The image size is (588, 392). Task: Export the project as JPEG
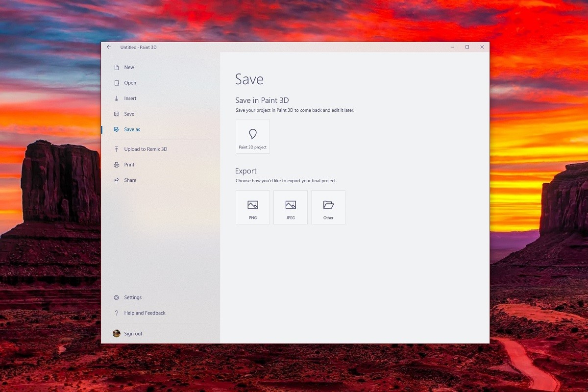pyautogui.click(x=290, y=207)
